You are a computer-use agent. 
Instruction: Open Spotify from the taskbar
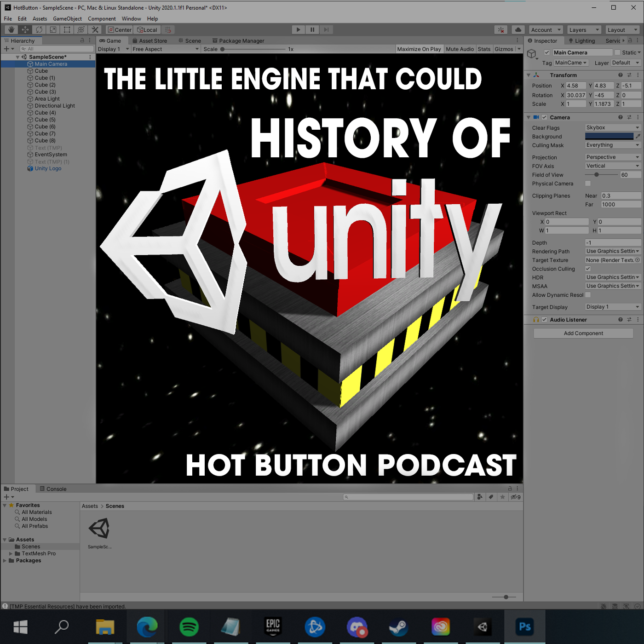(x=189, y=627)
